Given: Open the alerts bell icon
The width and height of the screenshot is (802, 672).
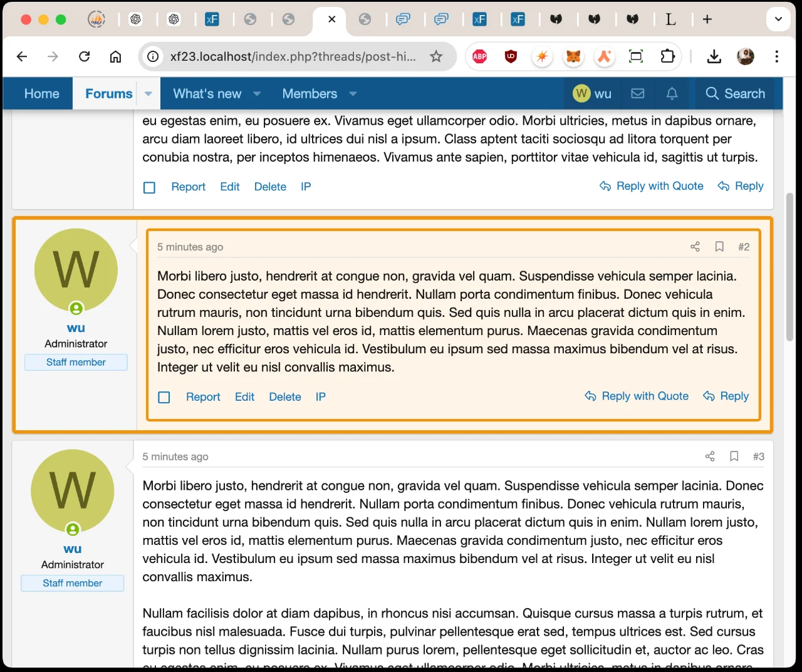Looking at the screenshot, I should point(672,93).
